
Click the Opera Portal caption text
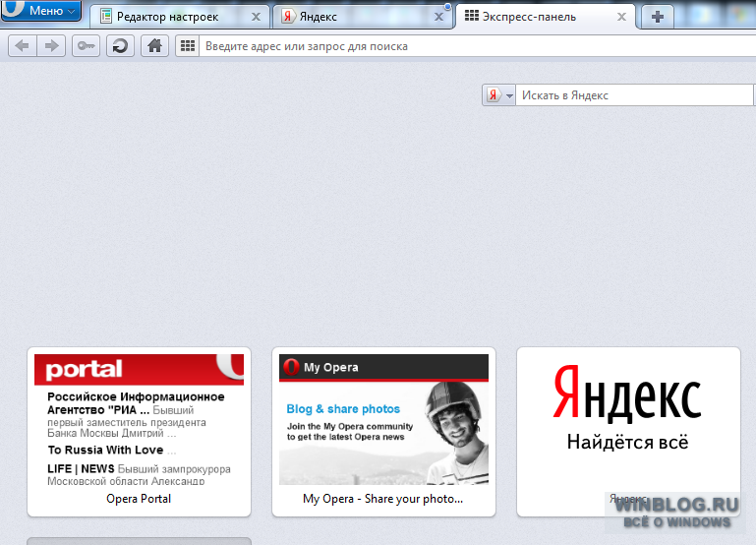click(x=139, y=499)
